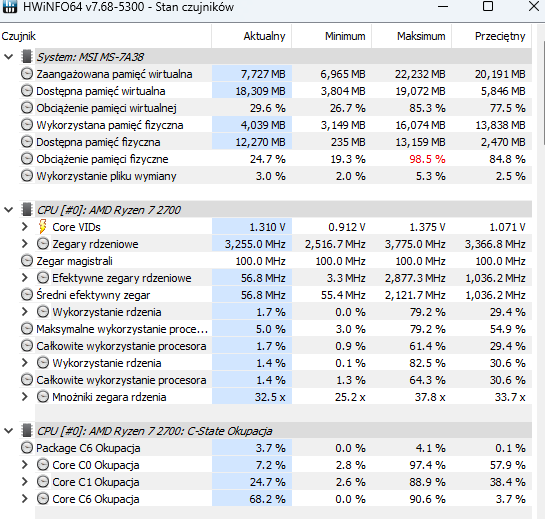Click the gauge icon beside Wykorzystanie pliku wymiany

click(x=27, y=176)
